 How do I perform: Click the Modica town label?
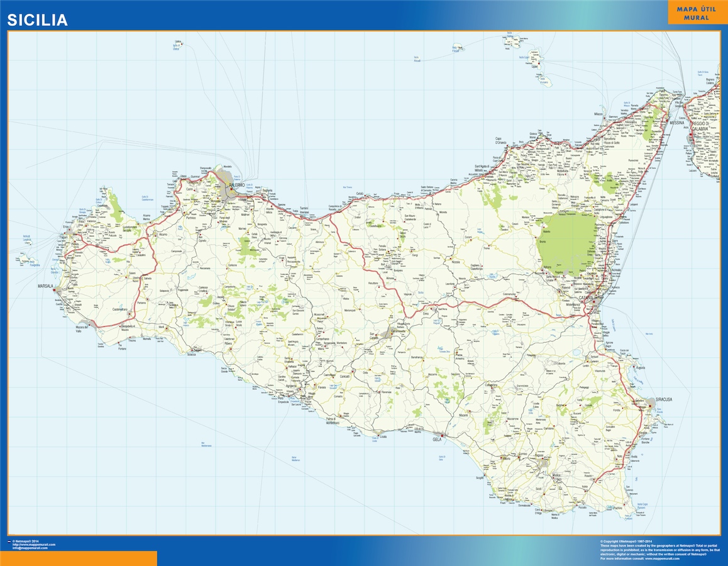click(556, 475)
